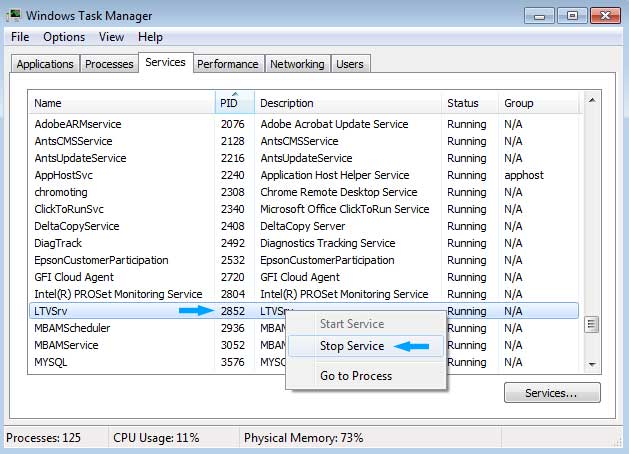This screenshot has height=454, width=629.
Task: Click Application Host Helper Service description
Action: coord(335,175)
